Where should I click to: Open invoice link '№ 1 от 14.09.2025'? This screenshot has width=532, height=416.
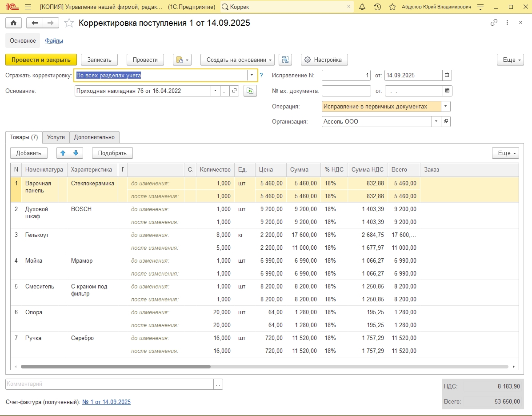107,402
